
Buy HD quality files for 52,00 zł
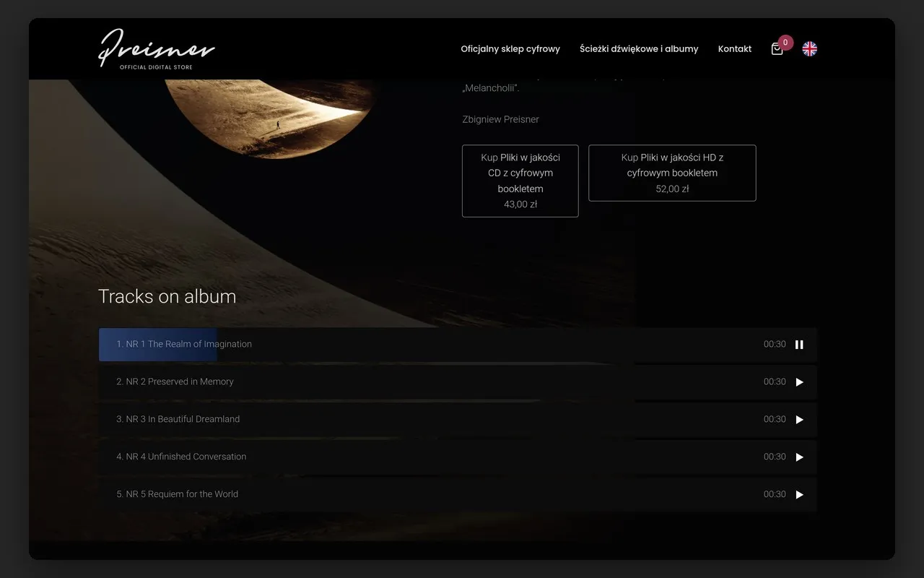tap(672, 173)
